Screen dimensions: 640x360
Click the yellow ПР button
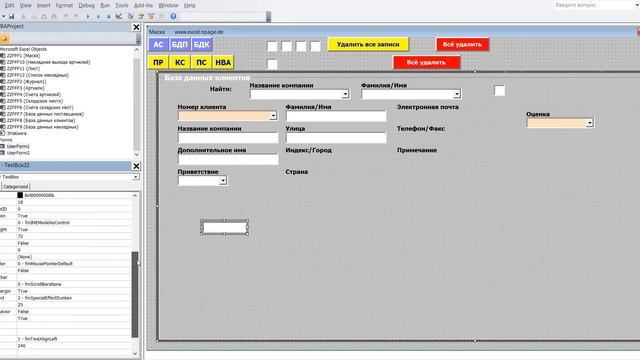point(158,62)
